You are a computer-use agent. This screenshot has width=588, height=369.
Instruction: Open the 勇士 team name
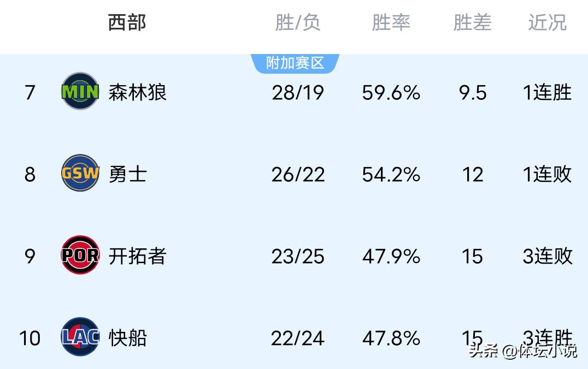(127, 174)
